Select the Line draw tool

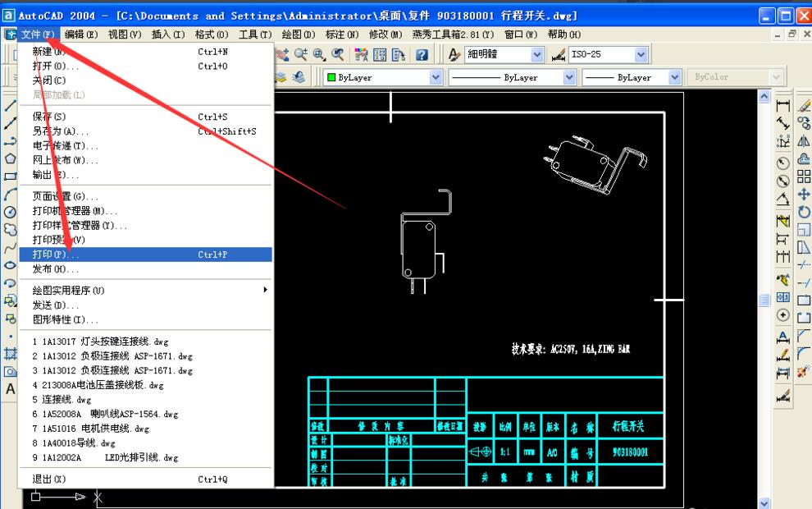tap(10, 106)
